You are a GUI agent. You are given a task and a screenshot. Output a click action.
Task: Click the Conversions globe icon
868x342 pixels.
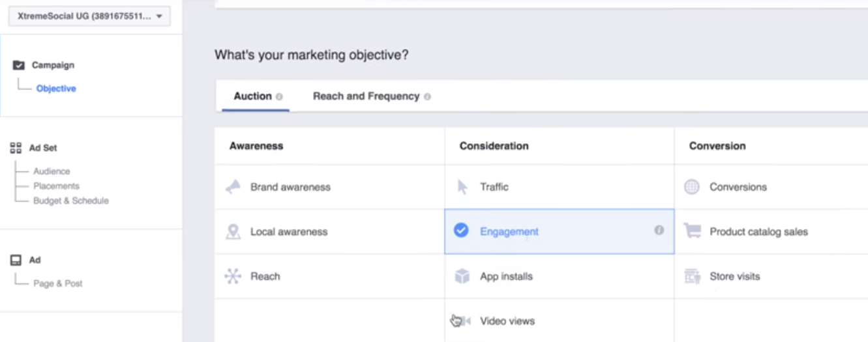(x=691, y=187)
